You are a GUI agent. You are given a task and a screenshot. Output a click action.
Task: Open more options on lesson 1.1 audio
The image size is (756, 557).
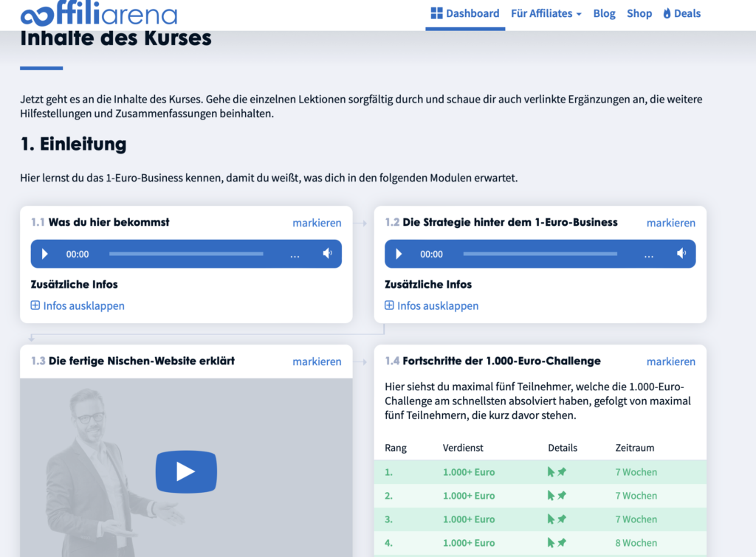tap(295, 255)
